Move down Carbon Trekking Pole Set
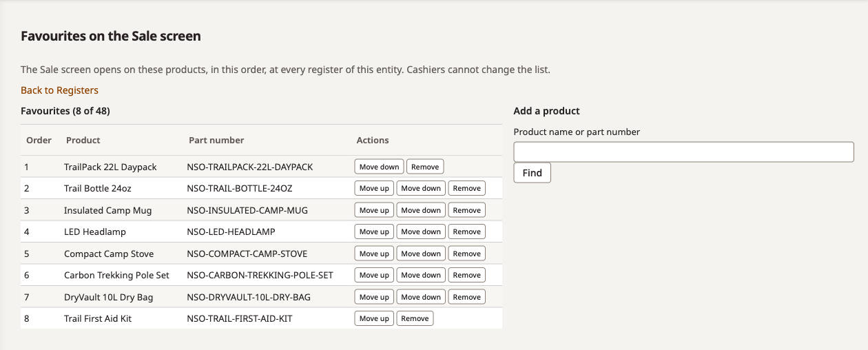Image resolution: width=868 pixels, height=350 pixels. click(x=421, y=275)
